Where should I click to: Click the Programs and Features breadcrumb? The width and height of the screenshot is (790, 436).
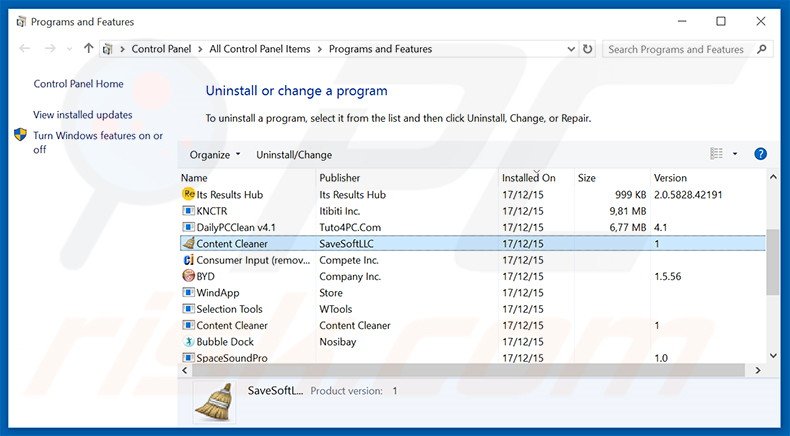click(x=380, y=49)
